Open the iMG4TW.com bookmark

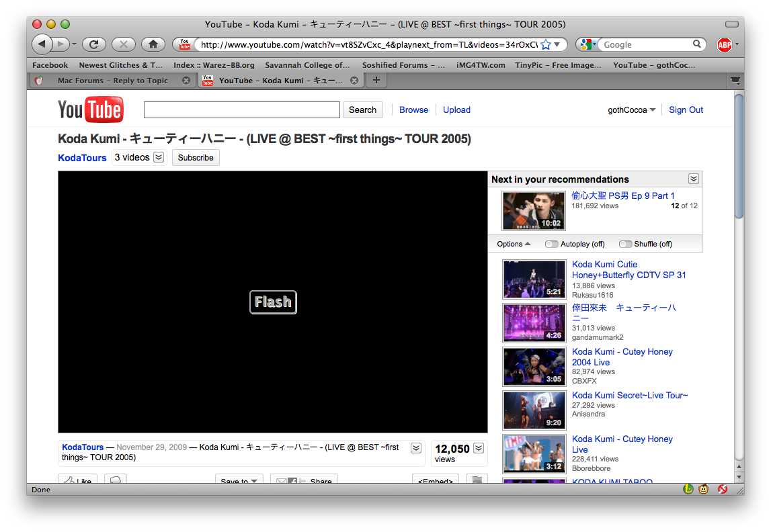point(481,65)
